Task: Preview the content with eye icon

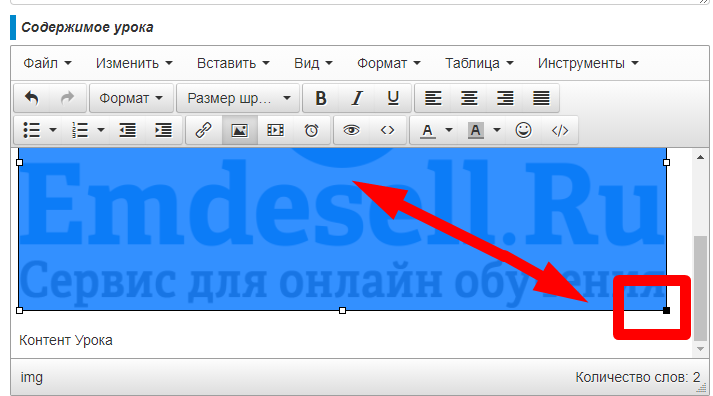Action: pos(351,130)
